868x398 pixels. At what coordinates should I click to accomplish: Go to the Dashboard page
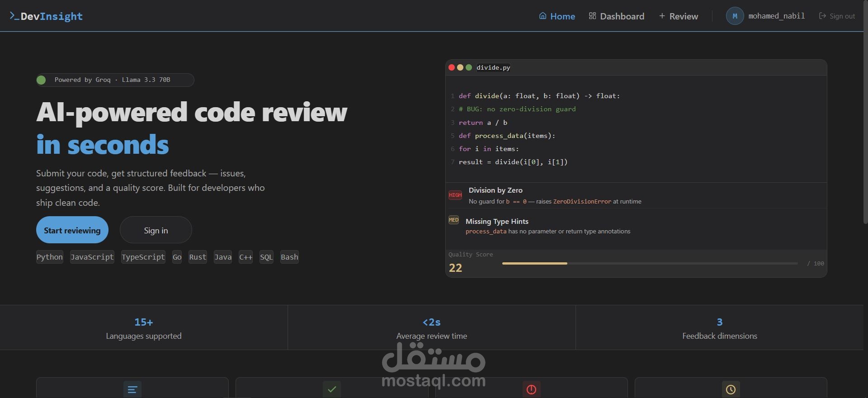[617, 16]
